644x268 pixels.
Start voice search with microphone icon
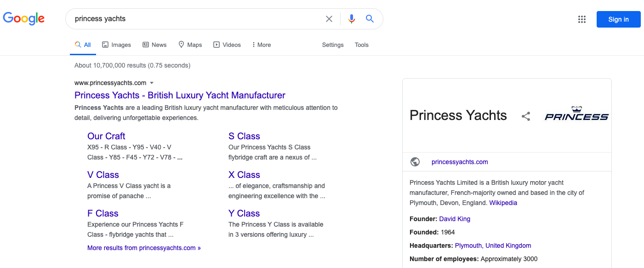tap(352, 19)
